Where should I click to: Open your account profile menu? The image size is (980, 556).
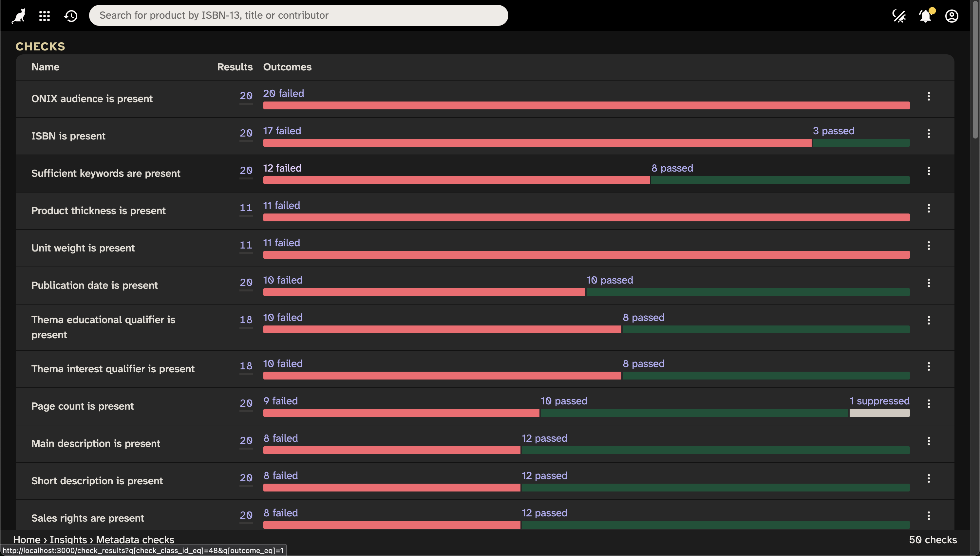(952, 16)
